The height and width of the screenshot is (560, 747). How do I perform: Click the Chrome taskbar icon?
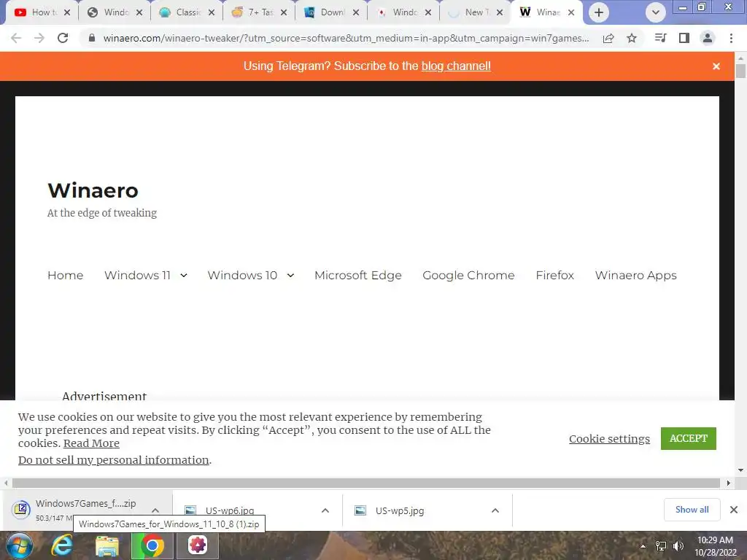click(x=152, y=545)
